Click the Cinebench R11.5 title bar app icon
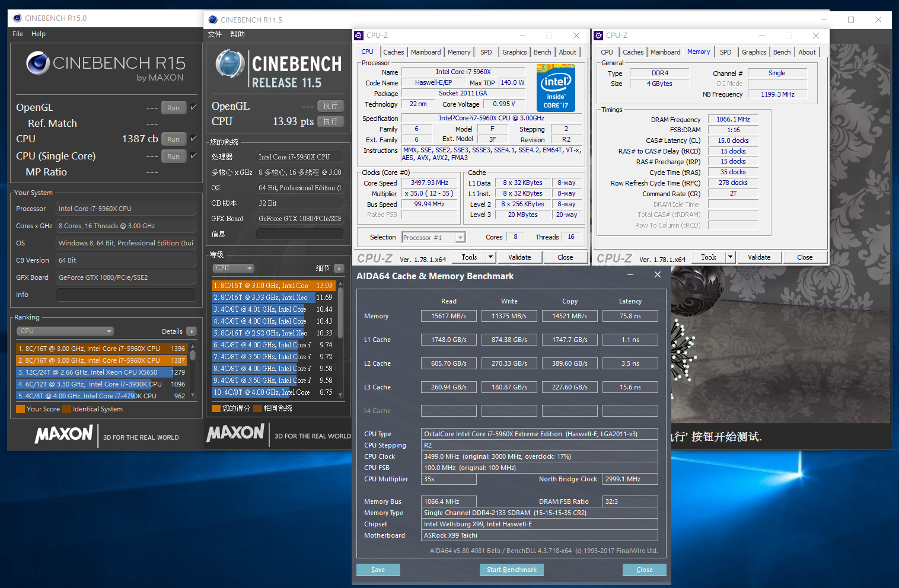The width and height of the screenshot is (899, 588). [x=213, y=20]
